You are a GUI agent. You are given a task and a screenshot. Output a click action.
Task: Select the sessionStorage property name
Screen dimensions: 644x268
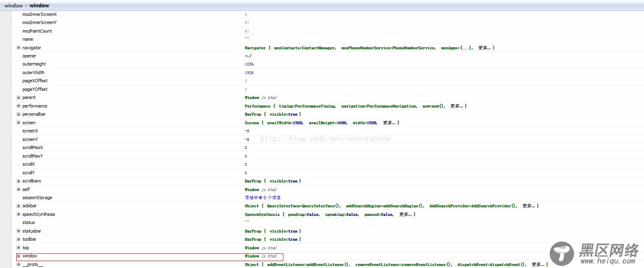(x=37, y=198)
